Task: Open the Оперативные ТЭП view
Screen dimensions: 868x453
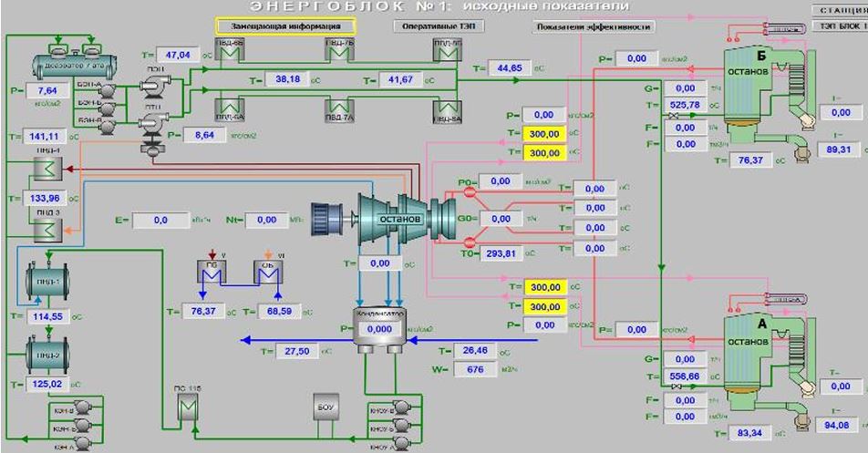Action: click(x=438, y=26)
